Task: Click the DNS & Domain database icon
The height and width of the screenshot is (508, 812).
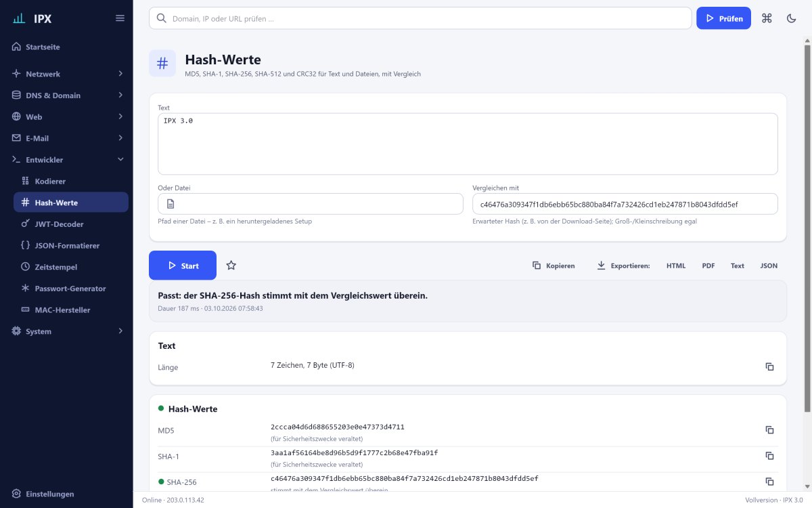Action: pyautogui.click(x=17, y=95)
